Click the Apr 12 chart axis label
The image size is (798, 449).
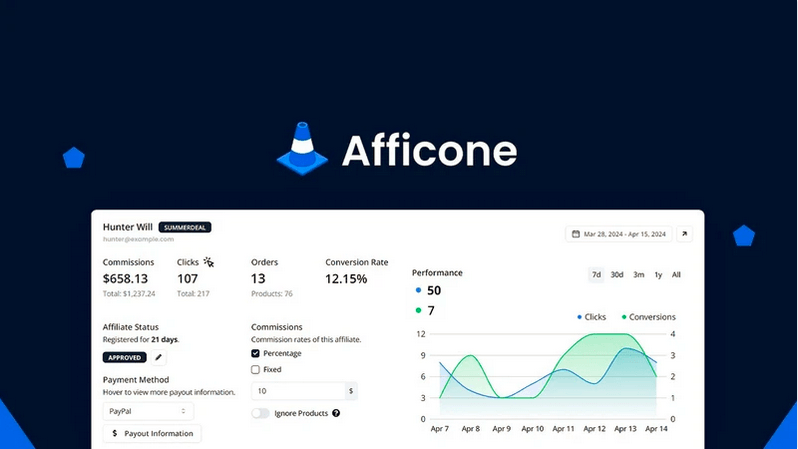(594, 429)
